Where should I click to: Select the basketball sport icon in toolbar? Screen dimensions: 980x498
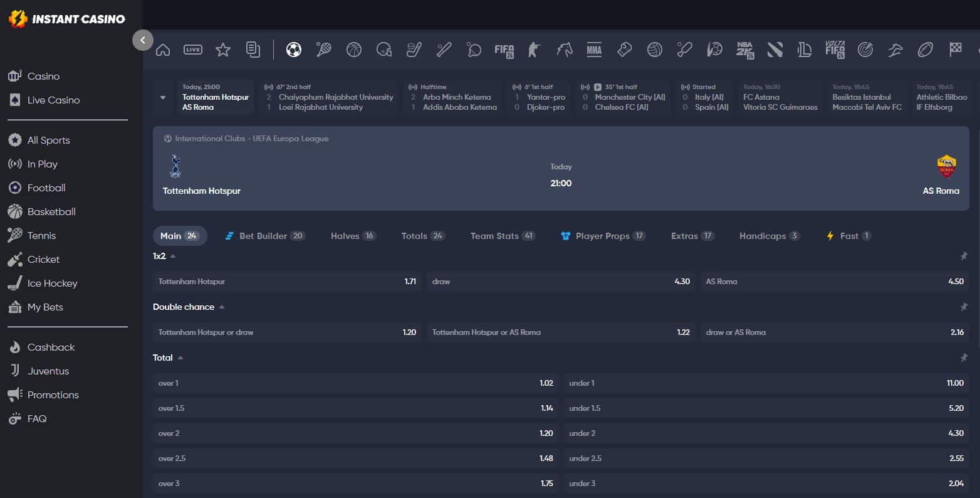(x=354, y=50)
